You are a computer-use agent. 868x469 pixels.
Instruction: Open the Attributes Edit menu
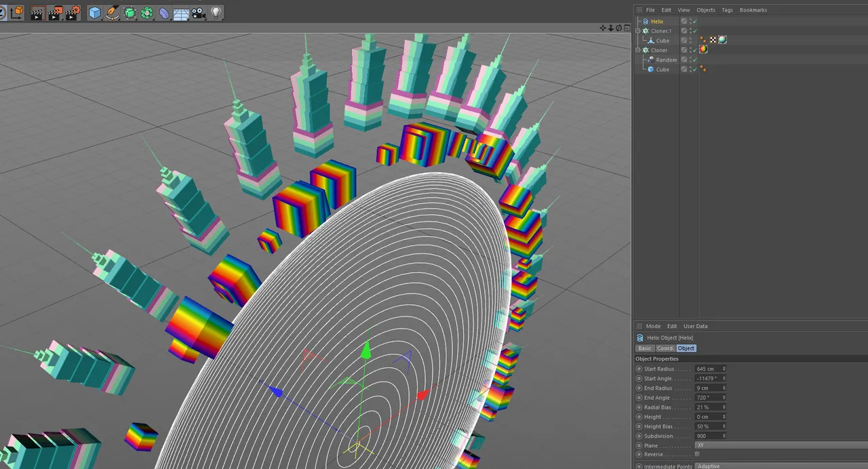click(x=672, y=326)
